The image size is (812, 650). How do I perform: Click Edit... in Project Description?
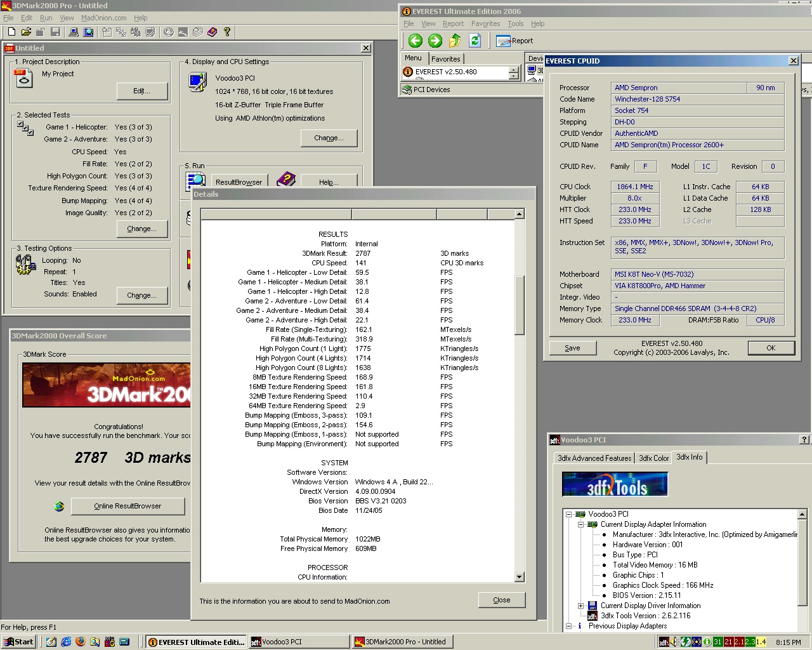142,91
